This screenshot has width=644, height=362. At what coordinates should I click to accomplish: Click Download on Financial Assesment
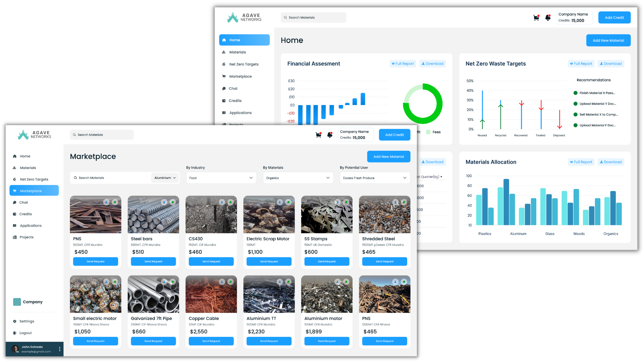coord(432,63)
